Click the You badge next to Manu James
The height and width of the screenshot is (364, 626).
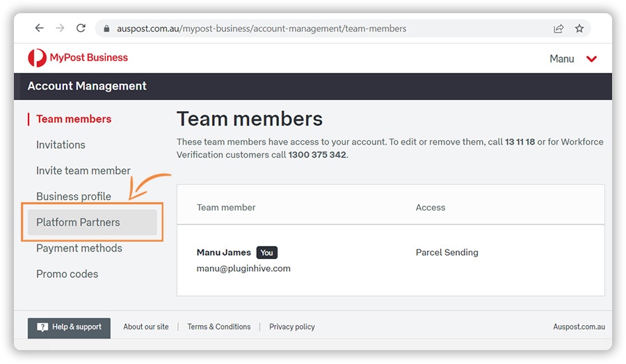266,253
